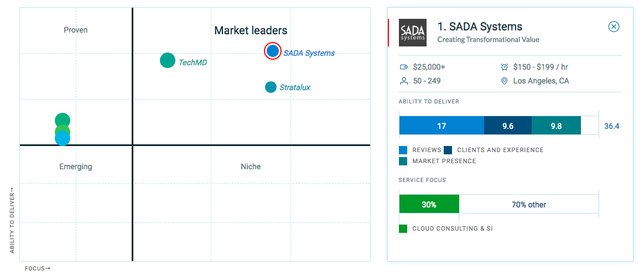Click the Niche quadrant label
644x276 pixels.
click(x=251, y=166)
